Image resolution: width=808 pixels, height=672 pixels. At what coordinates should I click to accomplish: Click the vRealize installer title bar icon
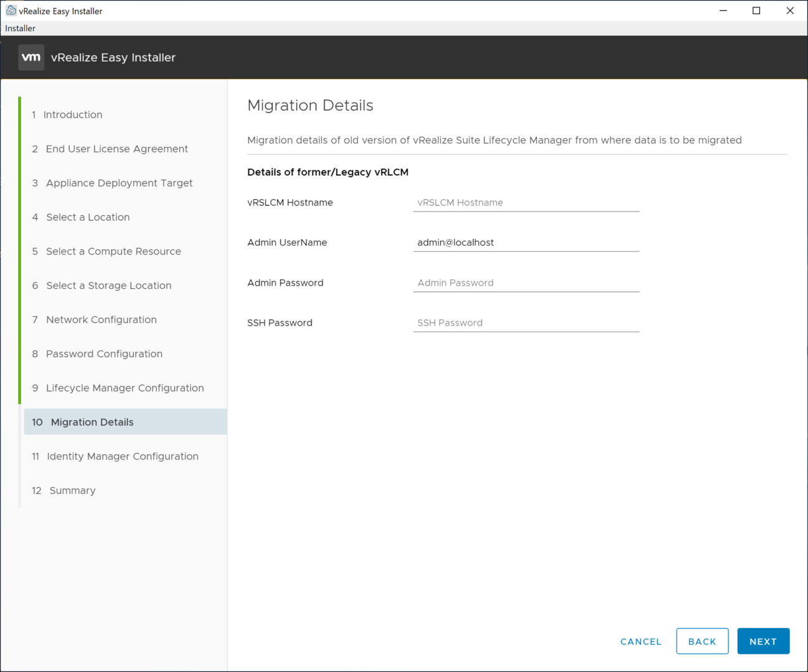pos(11,11)
